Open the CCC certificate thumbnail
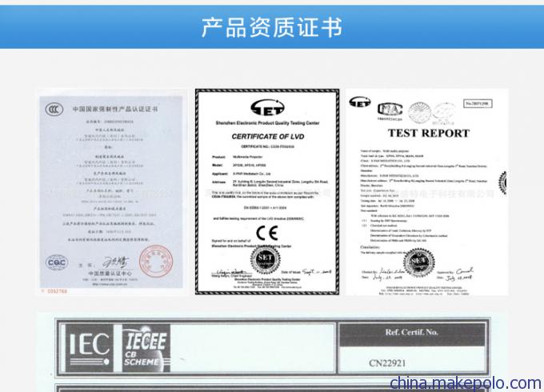Viewport: 544px width, 392px height. (112, 192)
